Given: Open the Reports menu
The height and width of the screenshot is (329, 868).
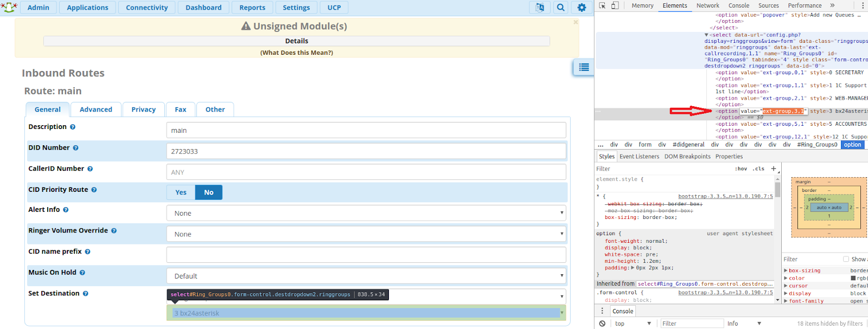Looking at the screenshot, I should (252, 8).
